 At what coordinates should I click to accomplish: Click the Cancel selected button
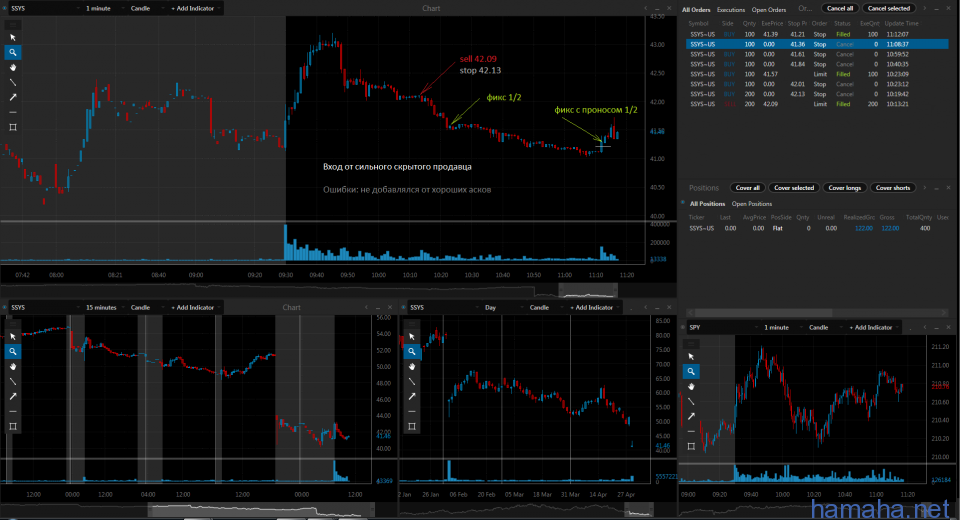tap(889, 9)
